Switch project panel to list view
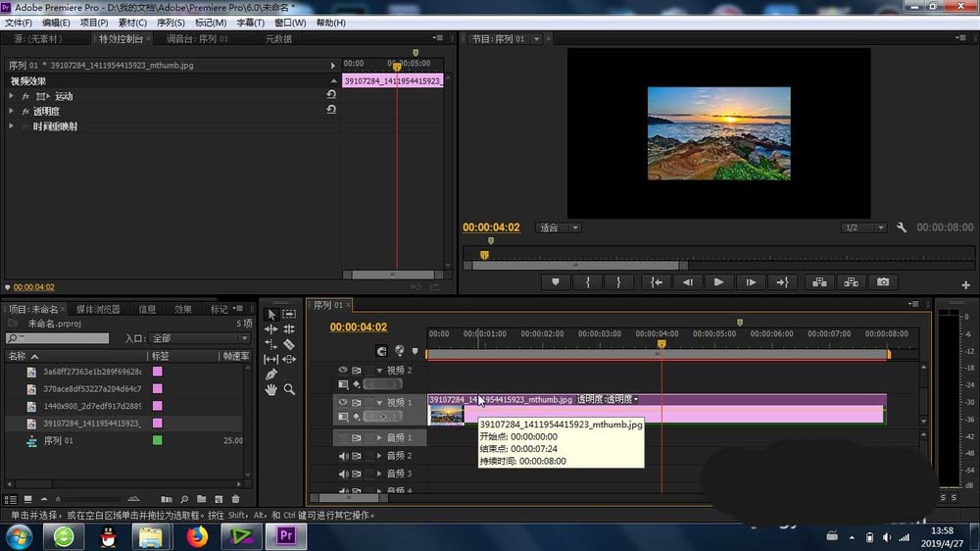Image resolution: width=980 pixels, height=551 pixels. (11, 499)
